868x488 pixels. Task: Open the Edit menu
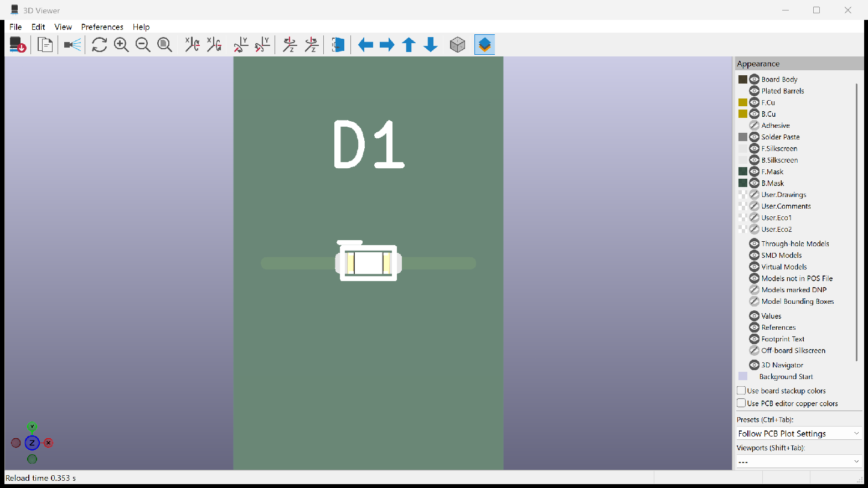click(38, 27)
